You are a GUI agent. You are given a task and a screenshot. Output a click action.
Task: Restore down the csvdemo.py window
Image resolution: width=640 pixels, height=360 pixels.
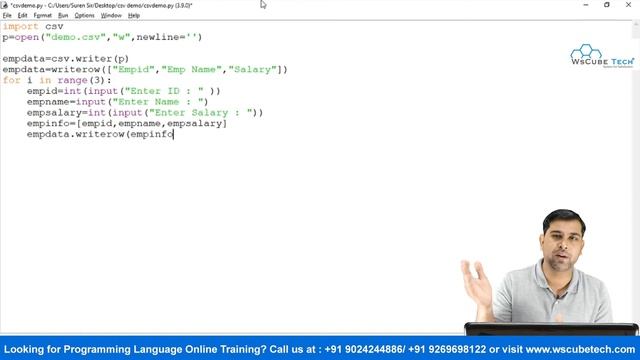point(607,5)
